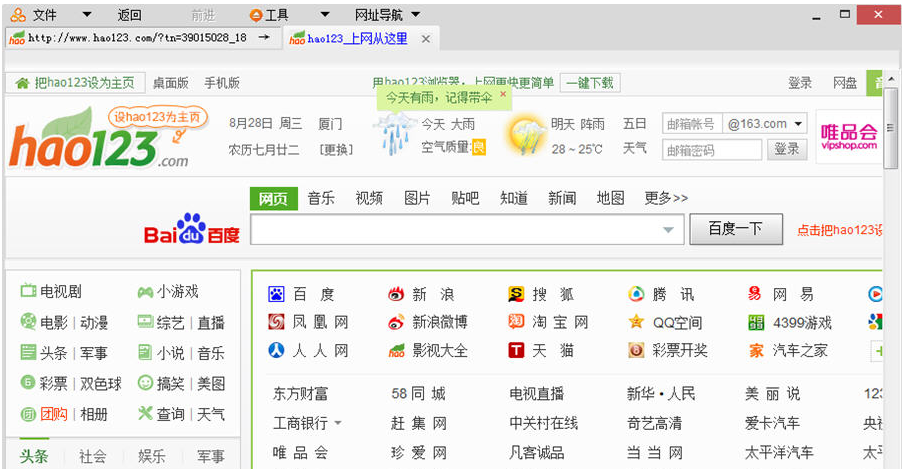Click 把hao123设为主页 button
Screen dimensions: 905x469
pyautogui.click(x=76, y=83)
